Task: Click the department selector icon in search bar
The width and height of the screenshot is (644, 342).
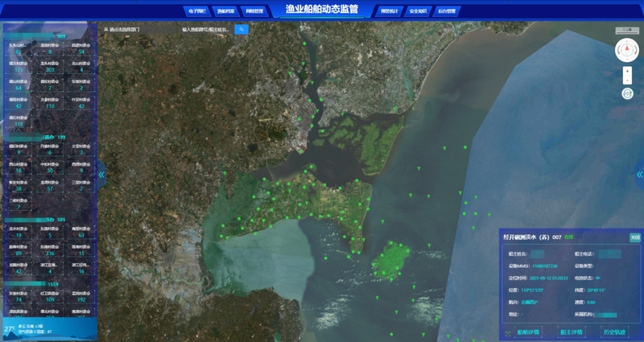Action: (x=106, y=29)
